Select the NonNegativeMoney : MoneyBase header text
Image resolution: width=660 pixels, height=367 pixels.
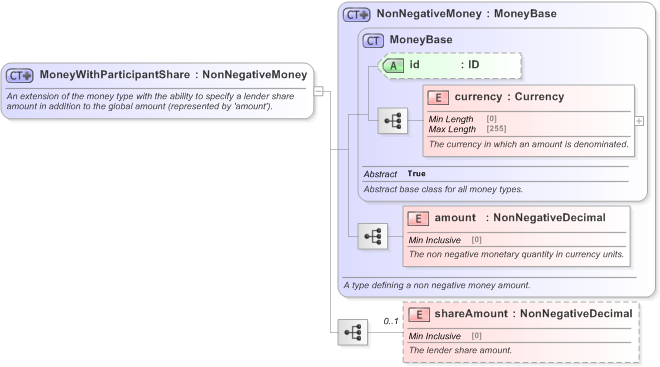pyautogui.click(x=466, y=13)
